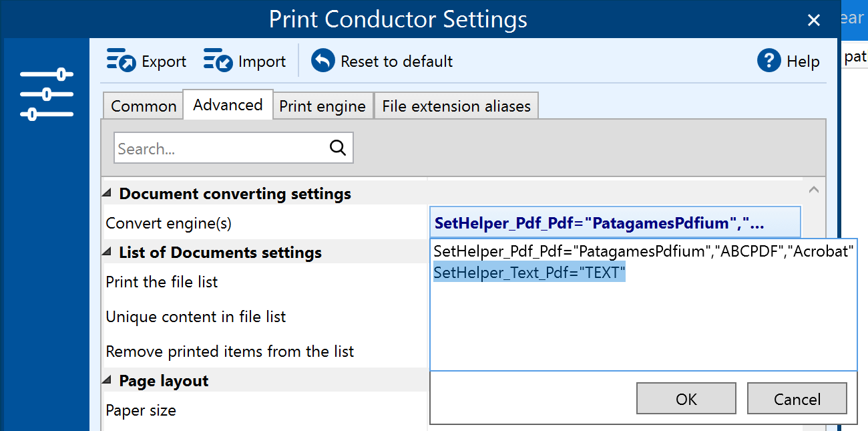The height and width of the screenshot is (431, 868).
Task: Click the SetHelper_Pdf_Pdf line in editor
Action: pos(644,251)
